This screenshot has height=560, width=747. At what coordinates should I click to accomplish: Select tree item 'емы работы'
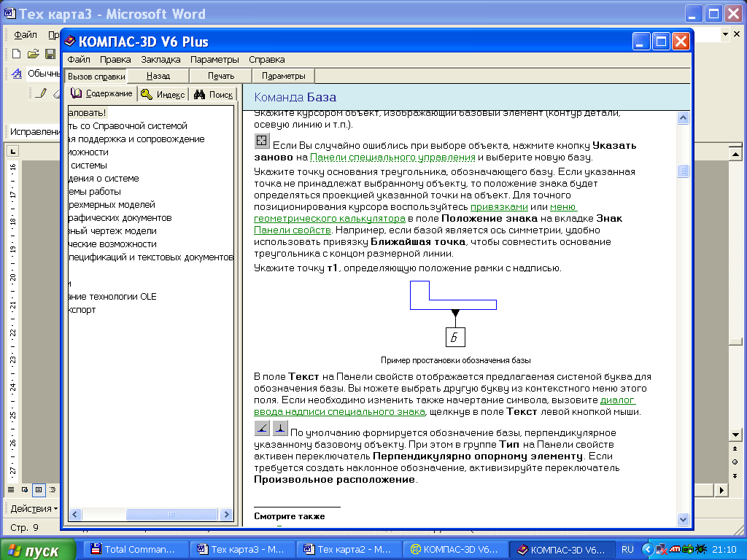pos(94,192)
